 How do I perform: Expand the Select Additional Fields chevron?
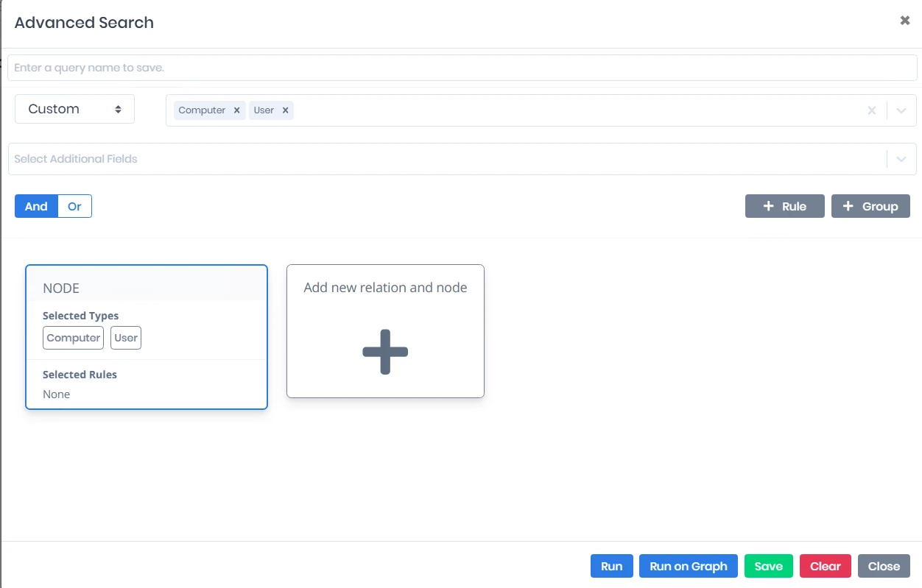coord(901,159)
